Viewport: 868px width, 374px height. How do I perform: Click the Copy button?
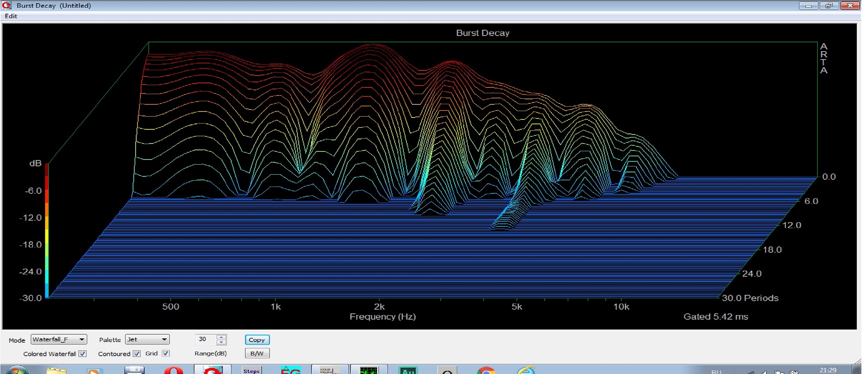257,340
